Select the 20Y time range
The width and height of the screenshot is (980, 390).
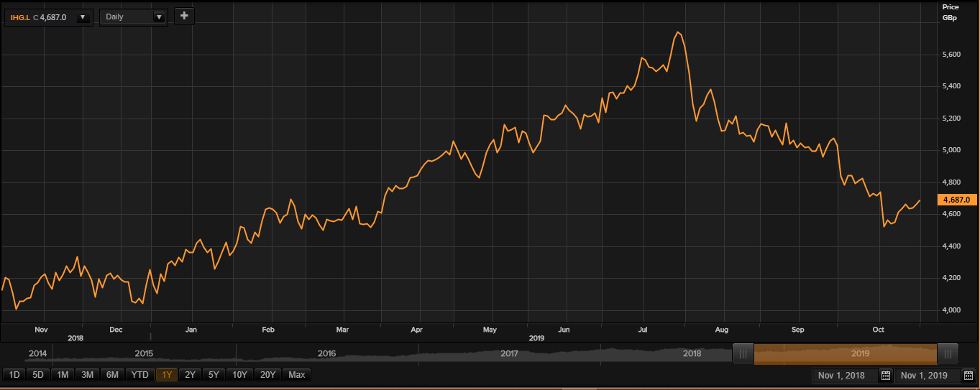click(268, 374)
